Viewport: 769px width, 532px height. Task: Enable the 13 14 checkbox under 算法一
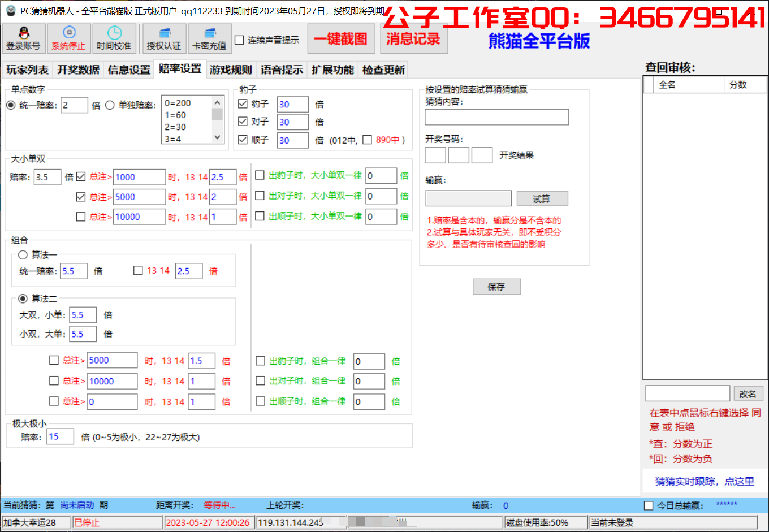[138, 271]
